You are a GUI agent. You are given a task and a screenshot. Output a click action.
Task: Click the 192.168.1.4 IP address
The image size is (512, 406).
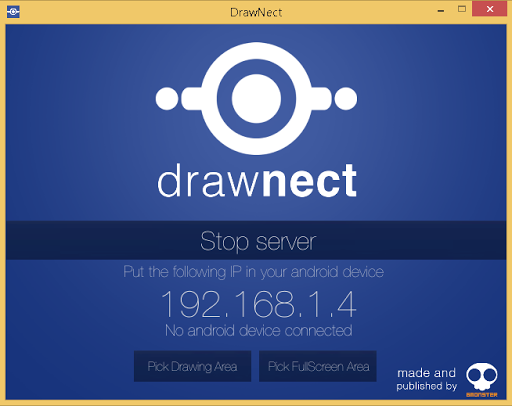pos(259,304)
